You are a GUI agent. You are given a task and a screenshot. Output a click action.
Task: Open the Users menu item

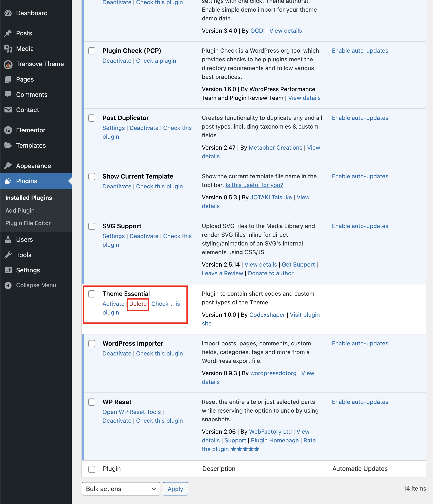coord(24,239)
